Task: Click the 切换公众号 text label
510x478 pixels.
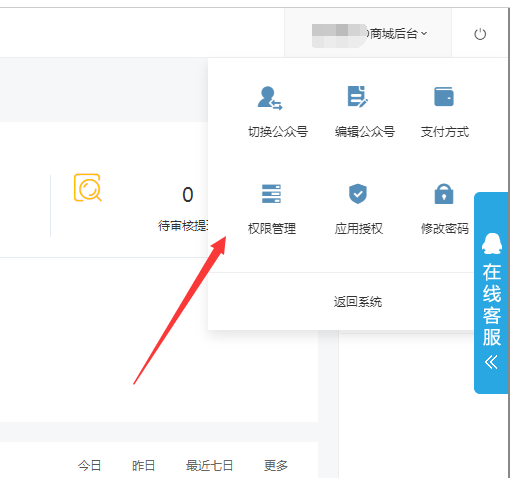Action: tap(278, 132)
